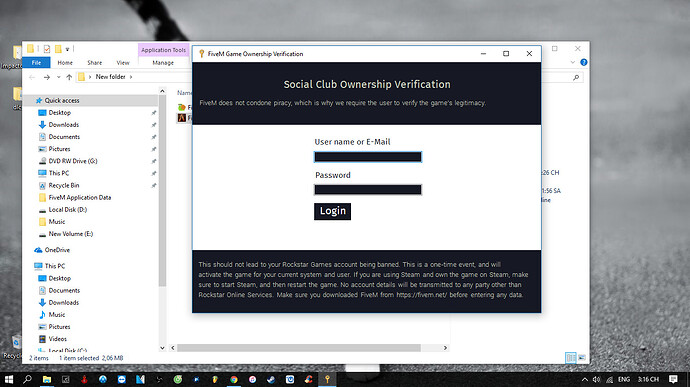Focus the User name or E-Mail field
This screenshot has width=690, height=387.
pos(368,157)
